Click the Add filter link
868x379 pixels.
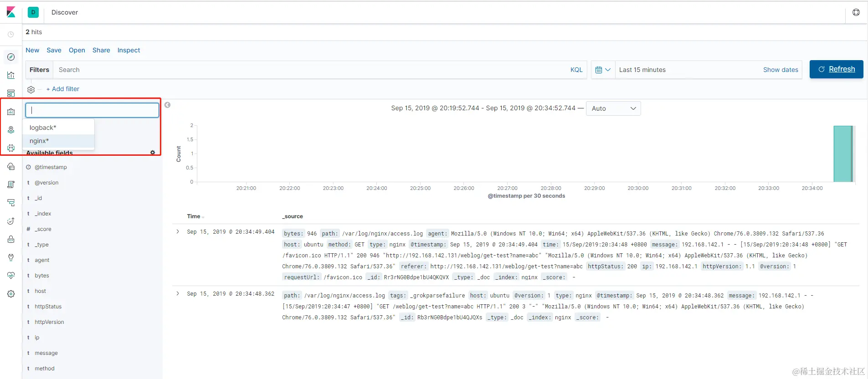pos(63,89)
